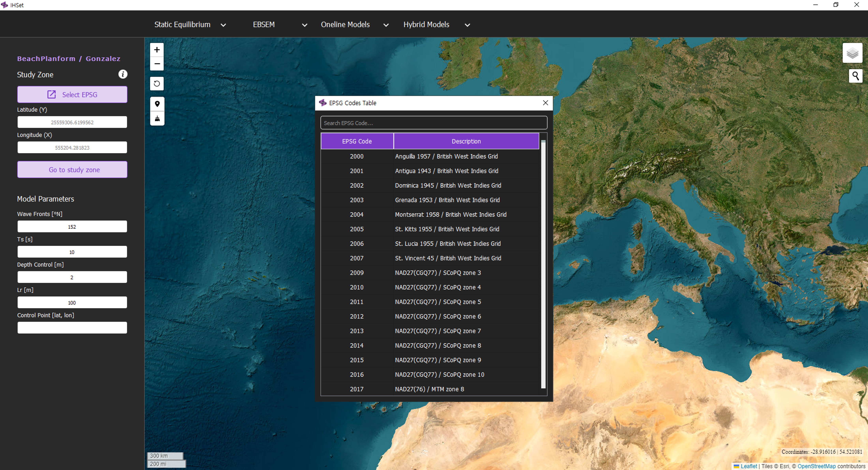This screenshot has height=470, width=868.
Task: Click the Control Point input field
Action: click(x=72, y=327)
